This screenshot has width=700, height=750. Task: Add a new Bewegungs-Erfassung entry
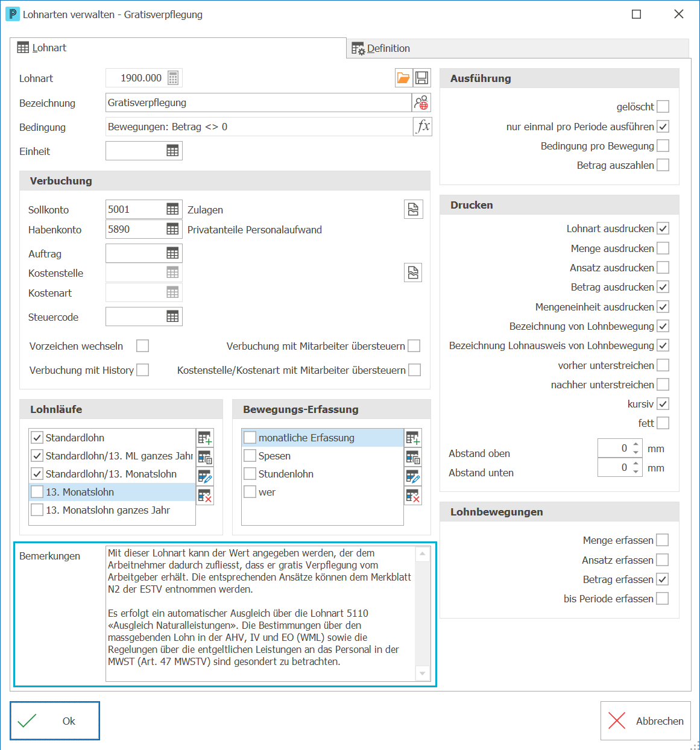[413, 438]
